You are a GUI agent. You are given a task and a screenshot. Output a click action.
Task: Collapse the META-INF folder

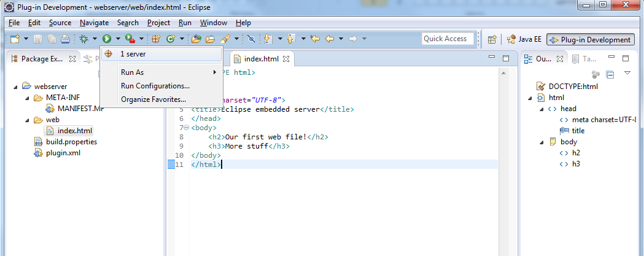pos(27,98)
